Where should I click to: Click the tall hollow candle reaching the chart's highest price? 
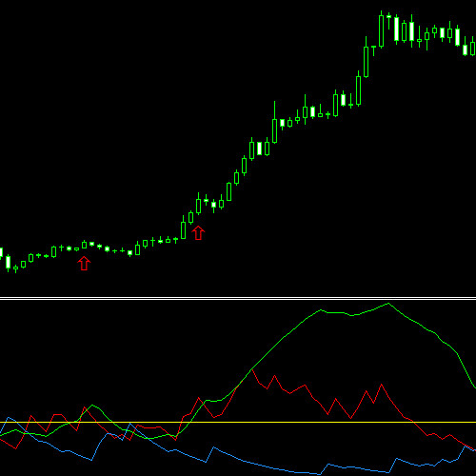[x=382, y=30]
